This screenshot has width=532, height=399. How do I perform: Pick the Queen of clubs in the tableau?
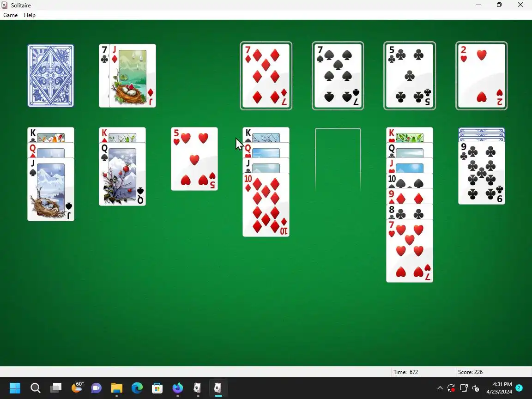(410, 150)
